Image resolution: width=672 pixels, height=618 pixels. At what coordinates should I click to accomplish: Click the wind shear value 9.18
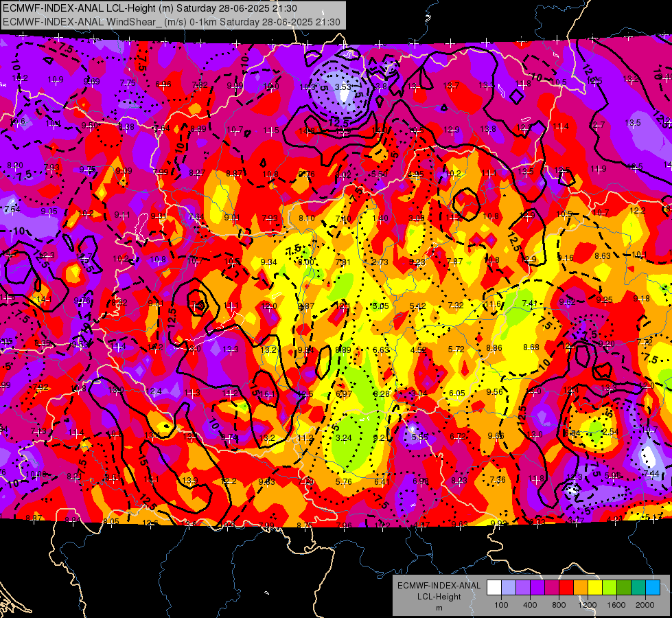click(x=641, y=299)
